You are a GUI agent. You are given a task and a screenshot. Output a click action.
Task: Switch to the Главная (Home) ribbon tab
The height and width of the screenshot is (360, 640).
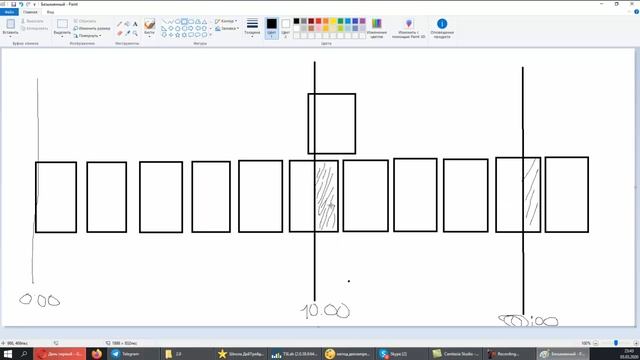click(30, 12)
